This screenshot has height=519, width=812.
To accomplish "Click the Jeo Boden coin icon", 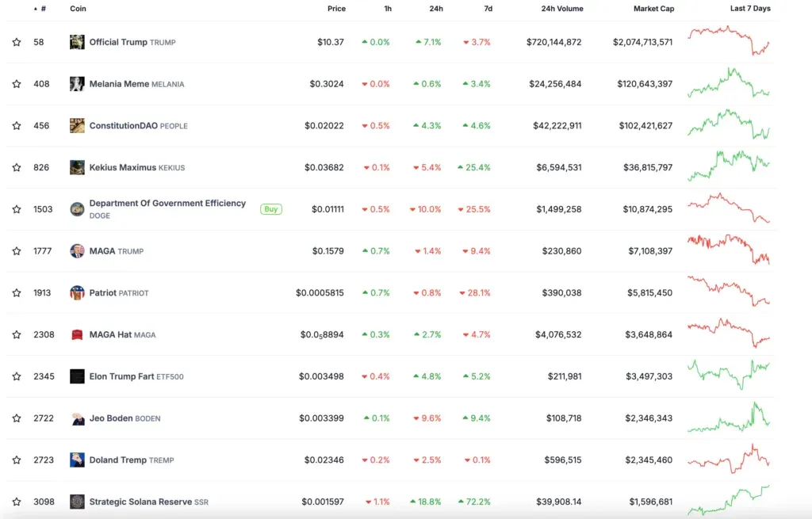I will pos(77,418).
